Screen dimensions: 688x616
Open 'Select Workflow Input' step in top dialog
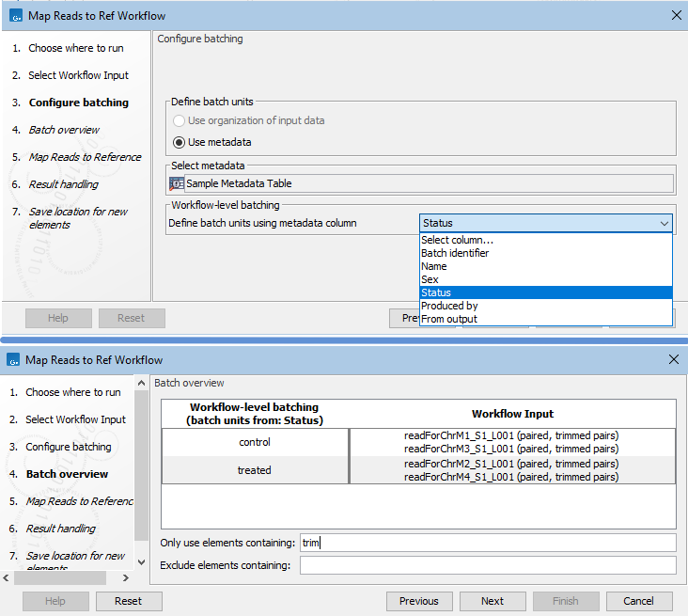point(78,75)
